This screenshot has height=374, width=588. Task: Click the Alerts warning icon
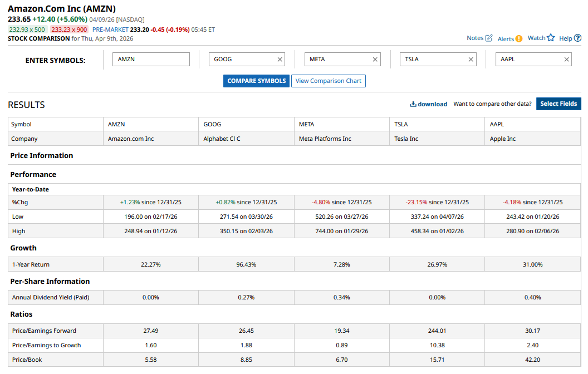[x=519, y=38]
